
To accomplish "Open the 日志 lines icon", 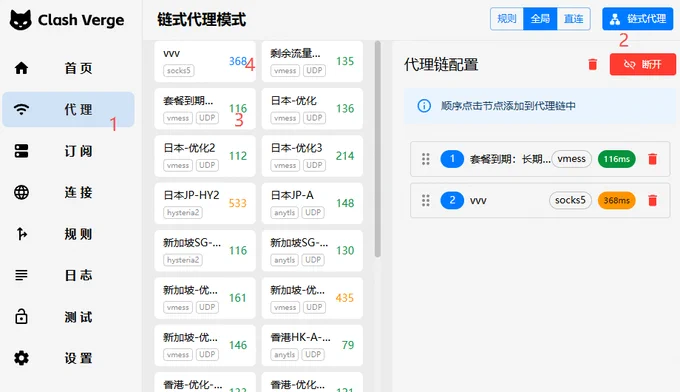I will click(x=21, y=275).
